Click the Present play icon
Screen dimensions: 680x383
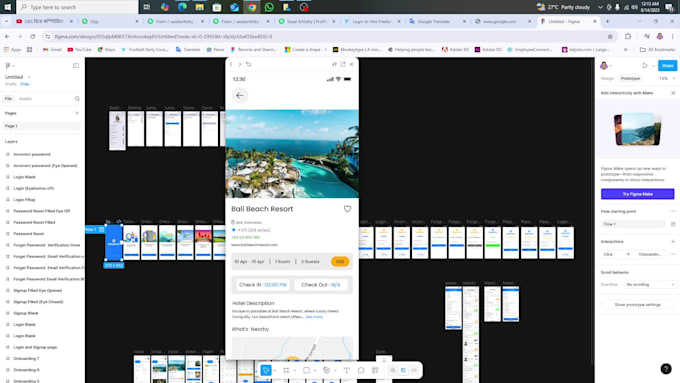pyautogui.click(x=645, y=65)
